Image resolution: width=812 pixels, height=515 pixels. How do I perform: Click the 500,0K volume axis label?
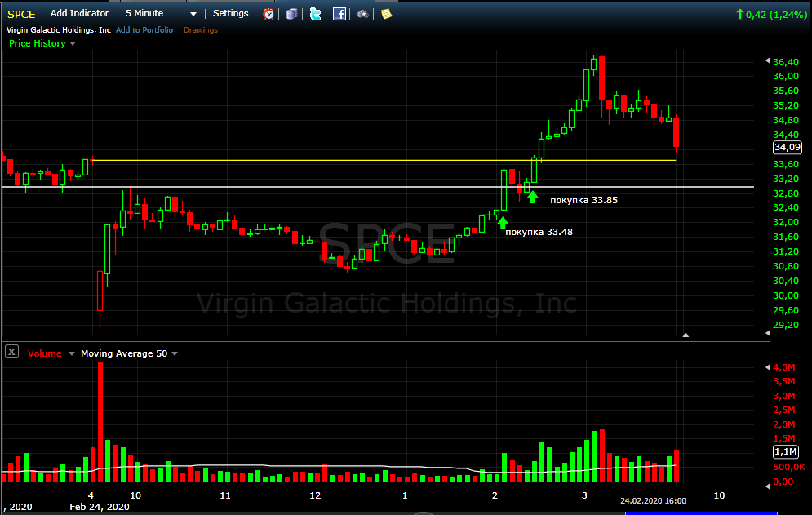coord(788,467)
